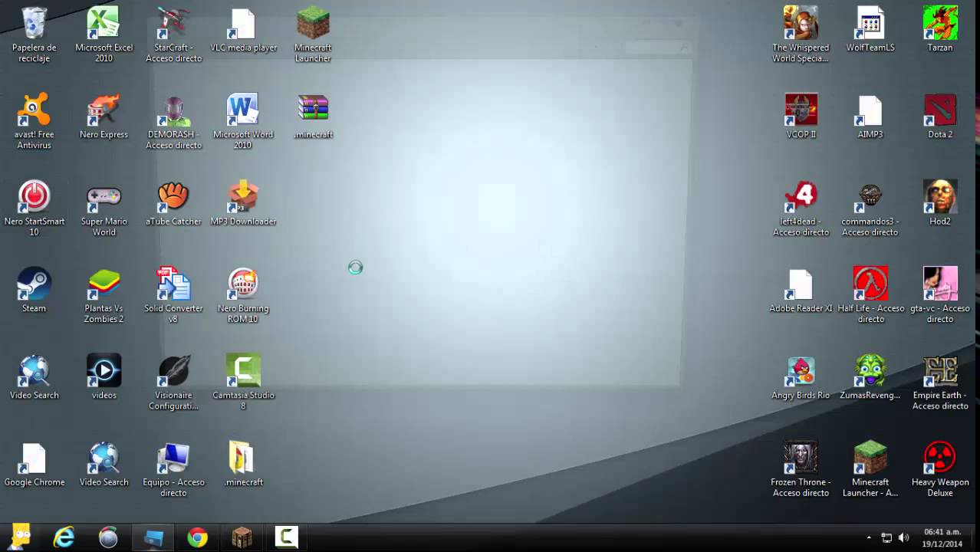Select the Half Life shortcut icon
Viewport: 980px width, 552px height.
tap(870, 284)
